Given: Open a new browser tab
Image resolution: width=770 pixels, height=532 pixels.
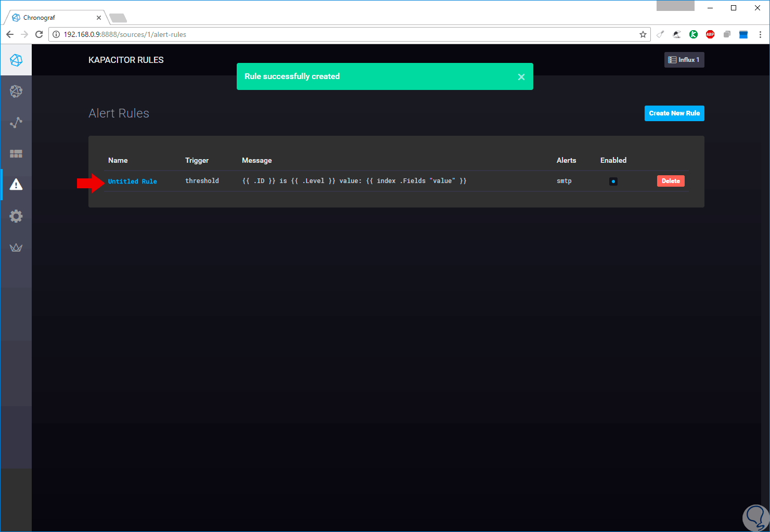Looking at the screenshot, I should point(118,18).
